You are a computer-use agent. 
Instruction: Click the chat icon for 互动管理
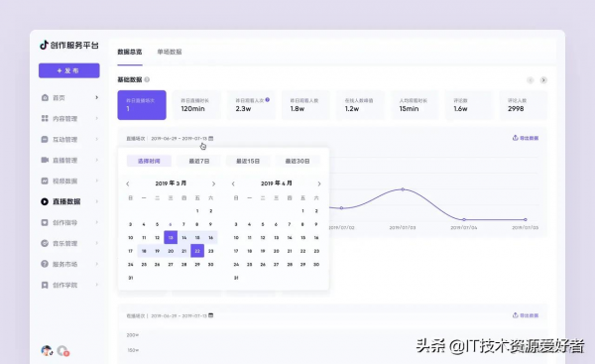(45, 139)
